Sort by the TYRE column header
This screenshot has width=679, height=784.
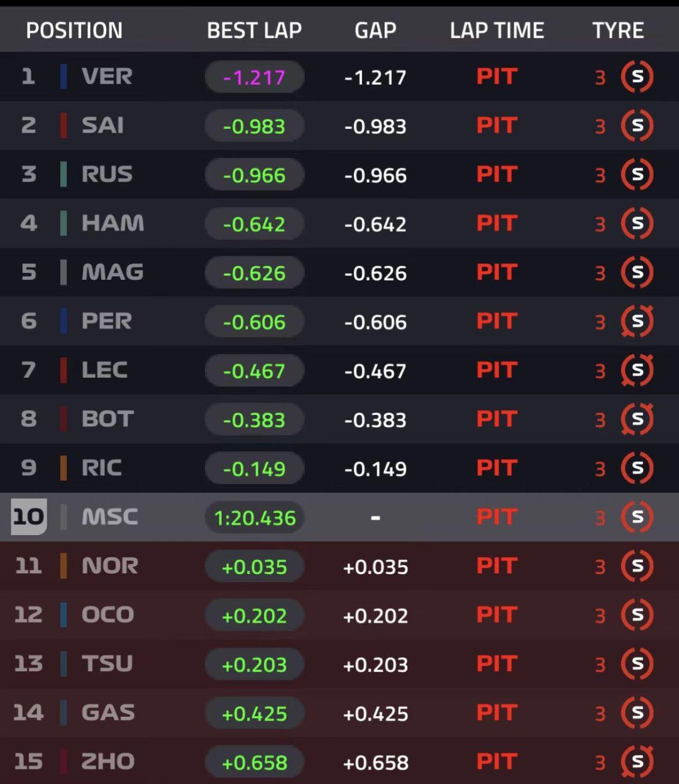617,30
